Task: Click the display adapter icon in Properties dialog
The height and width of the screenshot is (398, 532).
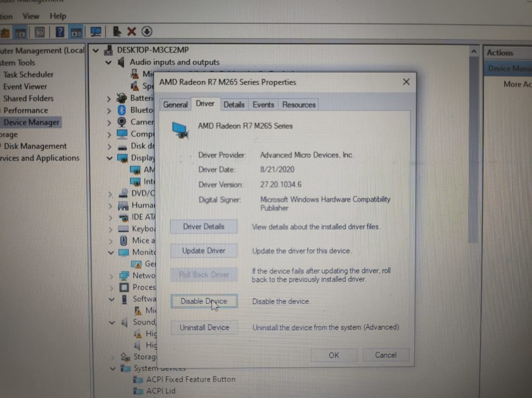Action: 180,130
